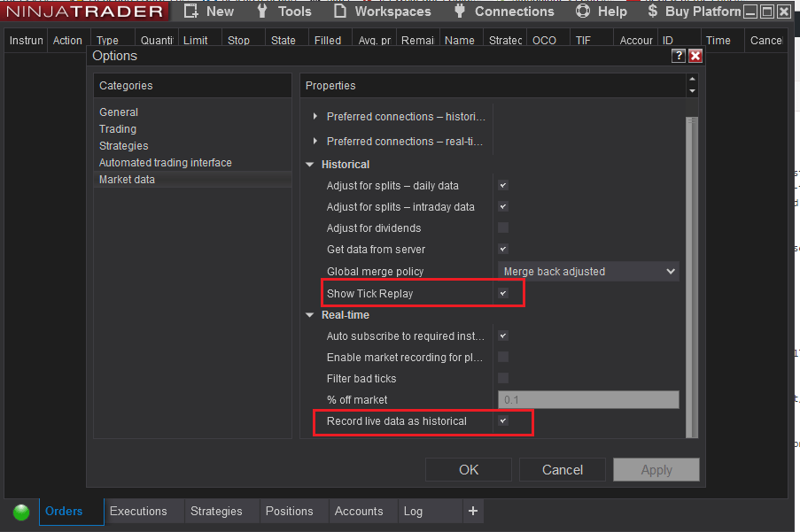Close the NinjaTrader Control Center window

tap(784, 12)
